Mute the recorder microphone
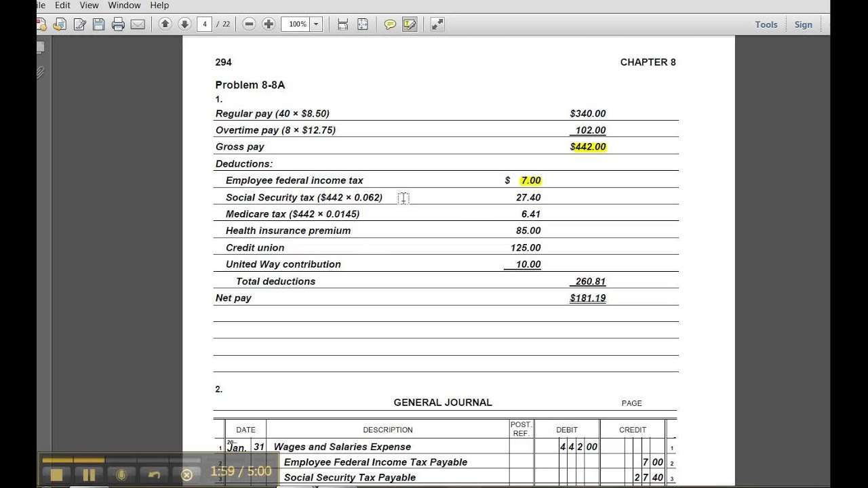The height and width of the screenshot is (488, 868). [121, 475]
